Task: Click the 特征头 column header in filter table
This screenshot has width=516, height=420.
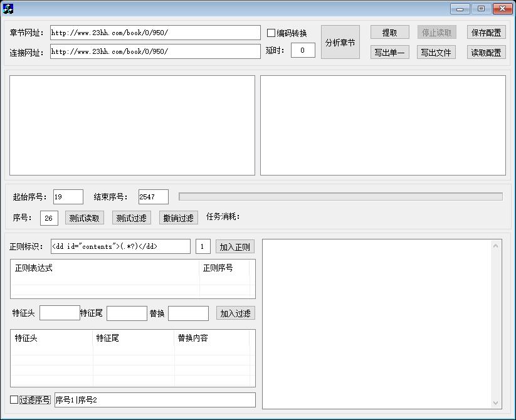Action: (52, 338)
